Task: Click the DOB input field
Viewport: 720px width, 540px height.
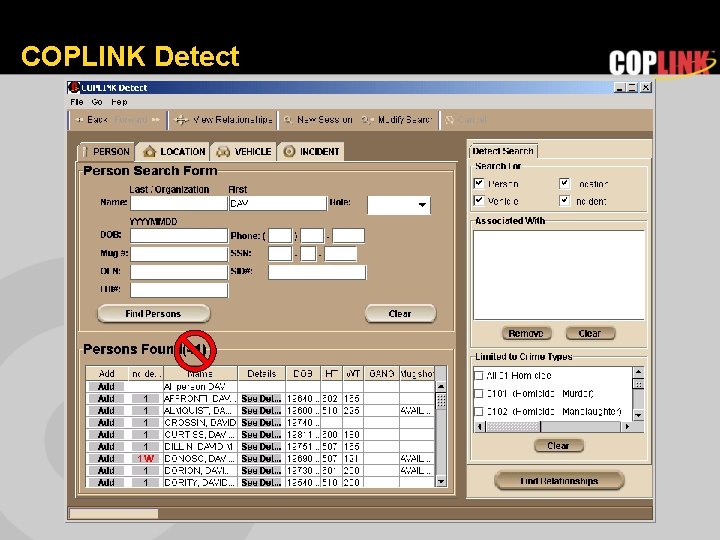Action: pos(179,236)
